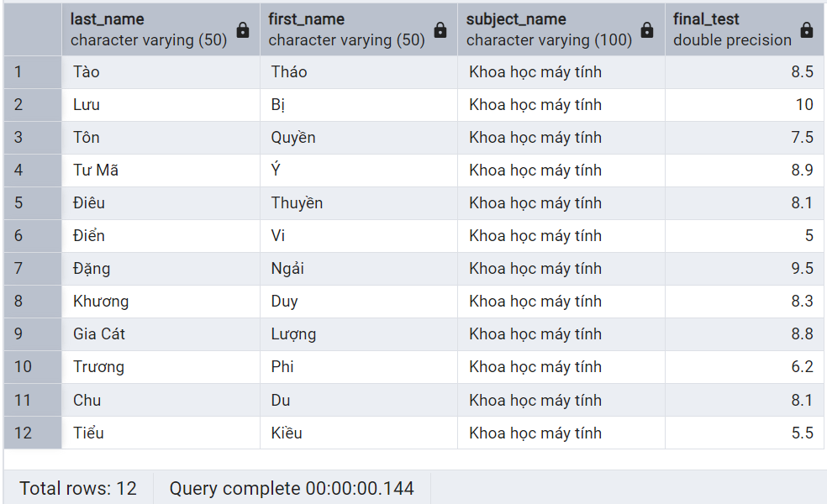Viewport: 827px width, 504px height.
Task: Click the select-all corner cell
Action: pos(32,29)
